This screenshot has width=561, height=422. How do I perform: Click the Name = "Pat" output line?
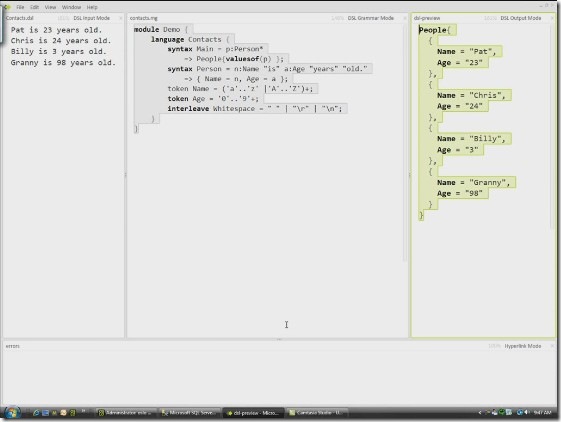pos(467,52)
